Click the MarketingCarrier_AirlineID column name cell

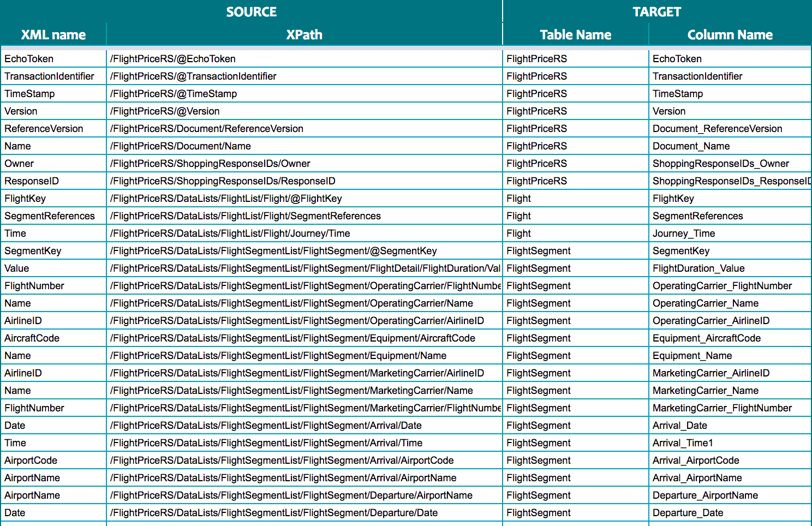tap(730, 373)
